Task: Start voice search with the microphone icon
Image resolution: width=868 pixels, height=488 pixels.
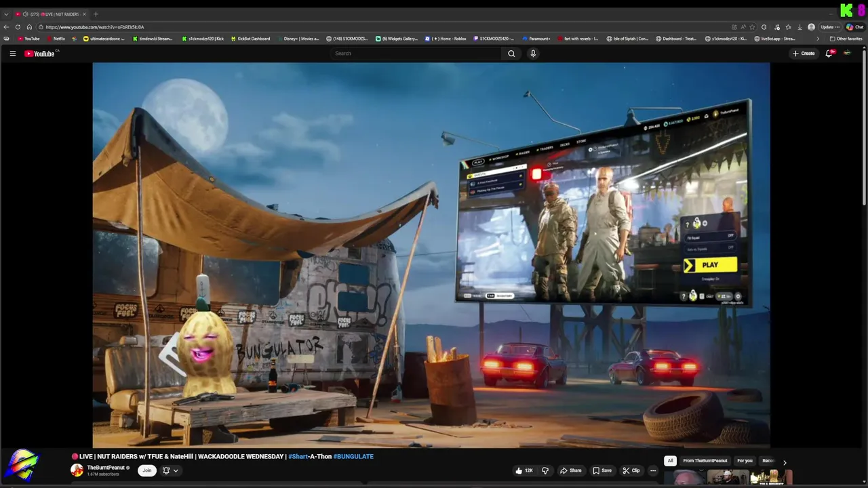Action: pos(533,54)
